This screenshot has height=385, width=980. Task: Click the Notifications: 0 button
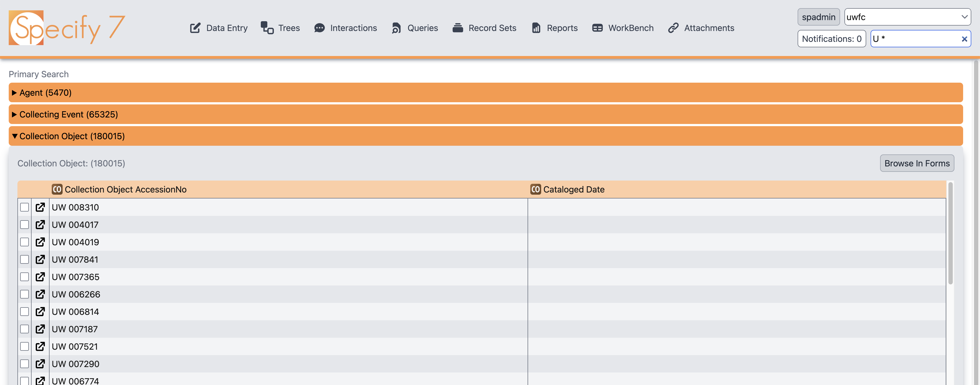pyautogui.click(x=831, y=39)
